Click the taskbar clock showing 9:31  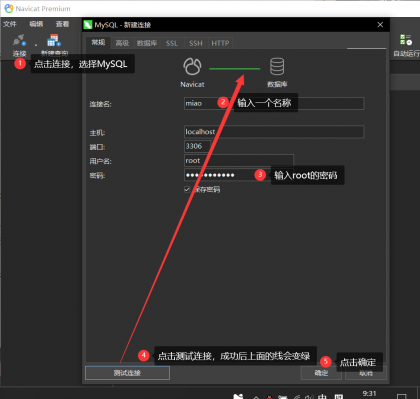pos(369,394)
